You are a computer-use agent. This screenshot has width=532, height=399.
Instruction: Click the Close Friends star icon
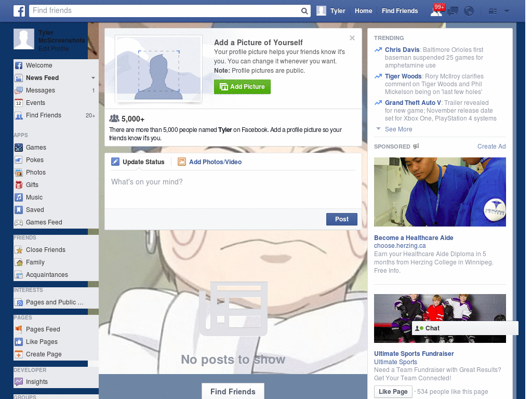(x=19, y=250)
